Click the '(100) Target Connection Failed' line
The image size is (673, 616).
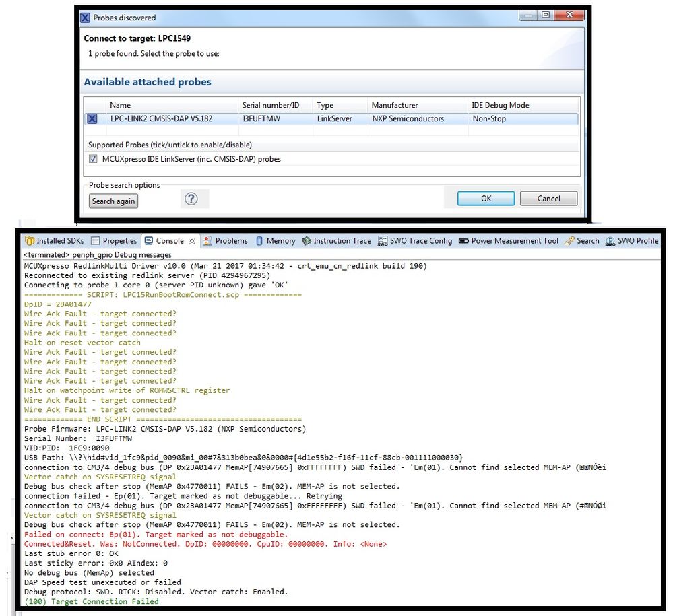pos(92,601)
